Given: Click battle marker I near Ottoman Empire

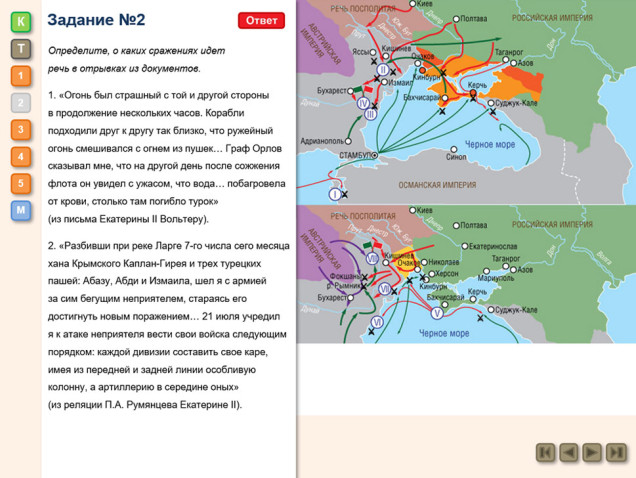Looking at the screenshot, I should (x=335, y=194).
